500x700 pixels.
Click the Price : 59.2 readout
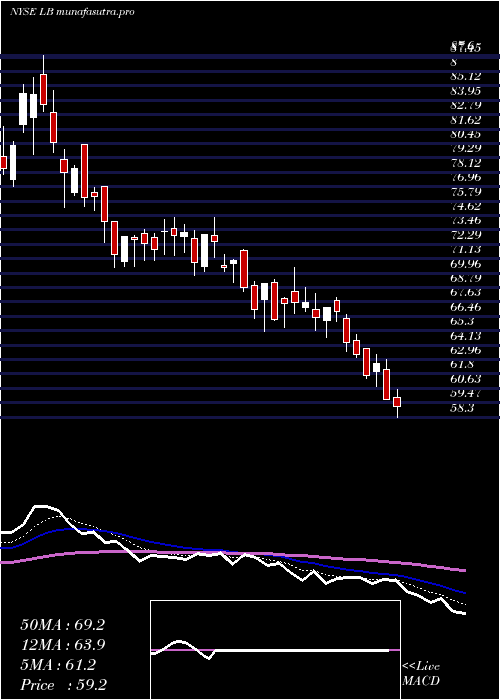63,685
